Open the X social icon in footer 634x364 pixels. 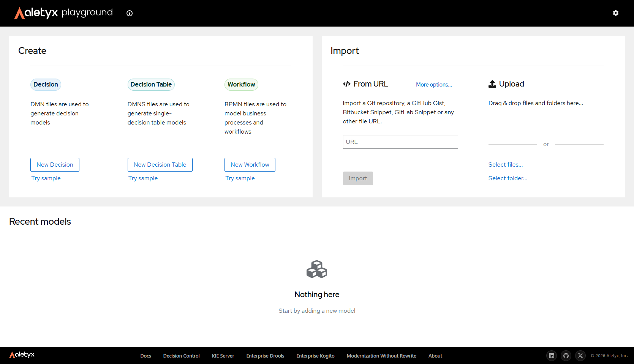[x=580, y=356]
